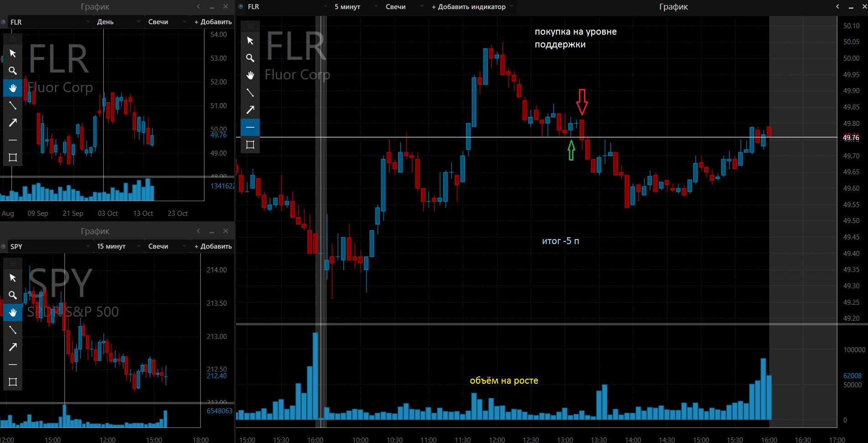Click the 'График' title of main chart window
The width and height of the screenshot is (868, 443).
point(673,7)
